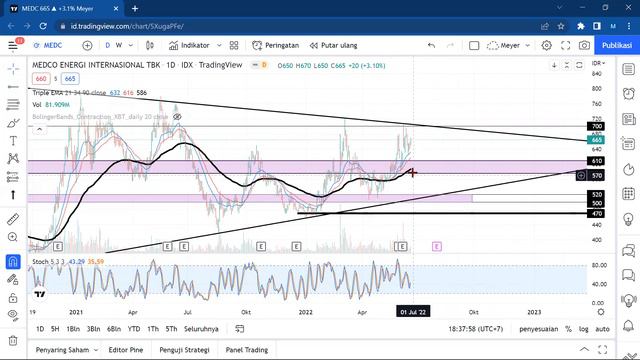Select the Text annotation tool
This screenshot has width=640, height=360.
[13, 141]
